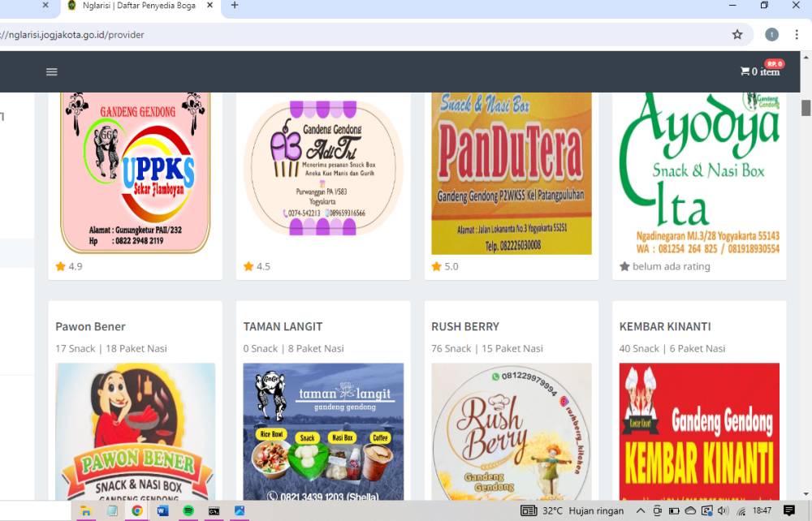Image resolution: width=812 pixels, height=521 pixels.
Task: Click the page vertical scrollbar thumb
Action: (806, 108)
